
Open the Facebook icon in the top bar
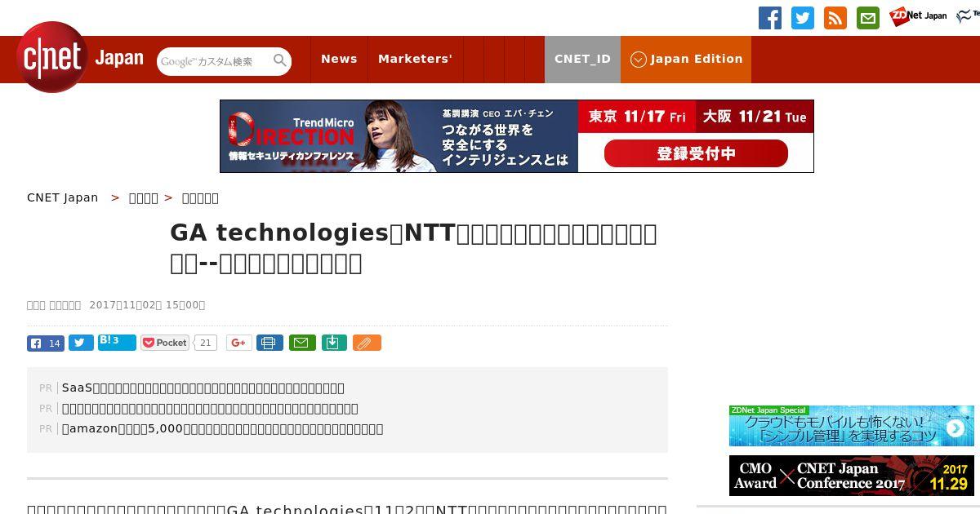pyautogui.click(x=770, y=18)
